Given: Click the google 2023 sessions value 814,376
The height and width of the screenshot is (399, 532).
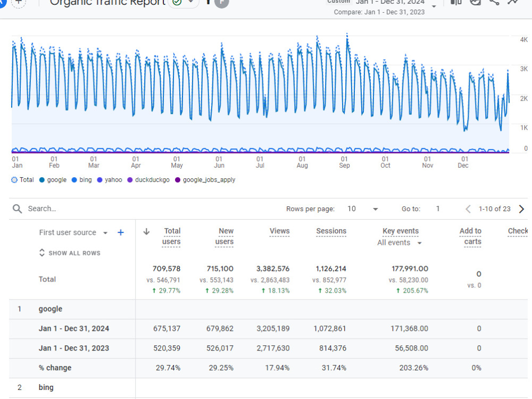Looking at the screenshot, I should click(332, 348).
